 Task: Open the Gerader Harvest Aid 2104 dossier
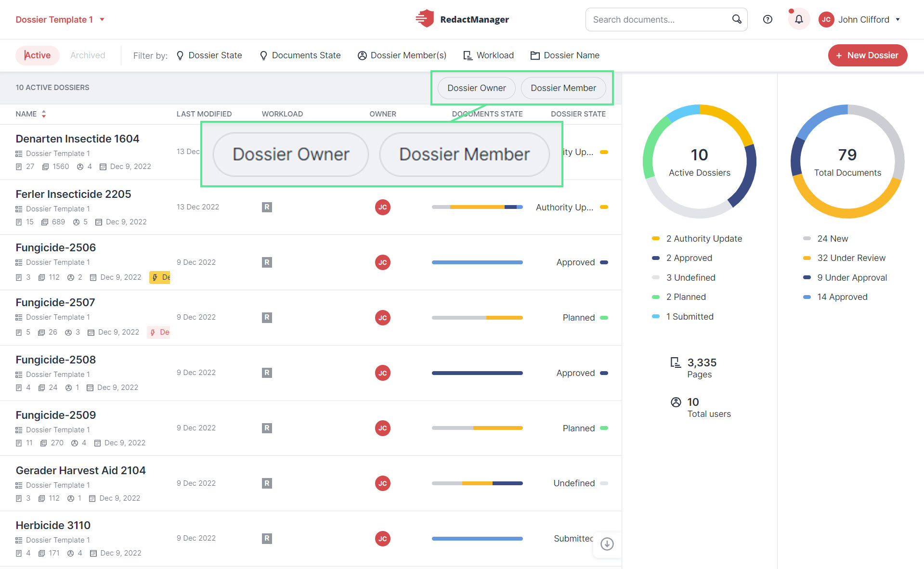tap(80, 470)
